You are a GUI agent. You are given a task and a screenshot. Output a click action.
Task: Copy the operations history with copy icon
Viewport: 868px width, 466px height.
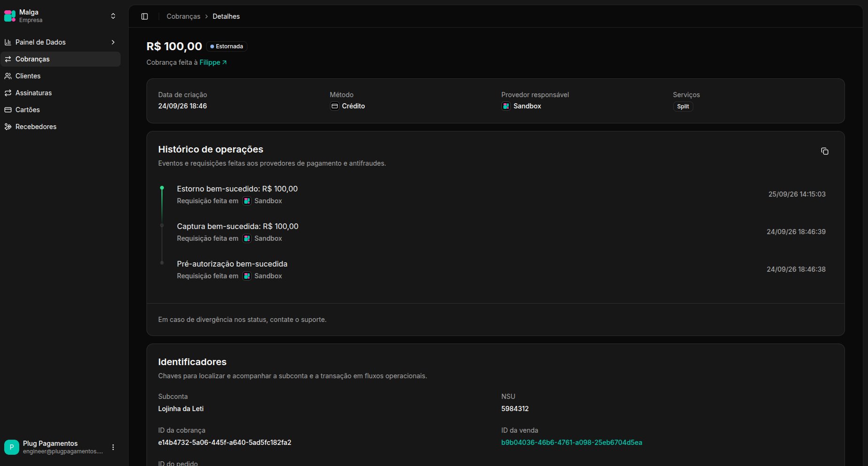pos(824,151)
